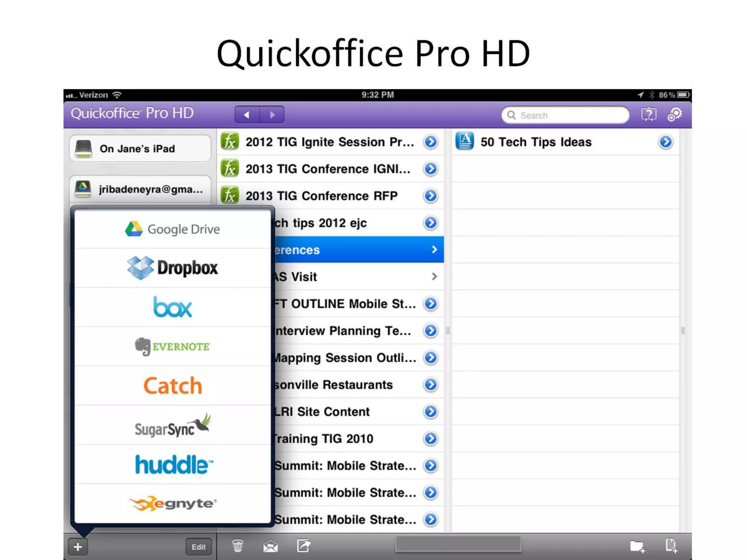Click the new document icon
The width and height of the screenshot is (747, 560).
point(671,546)
